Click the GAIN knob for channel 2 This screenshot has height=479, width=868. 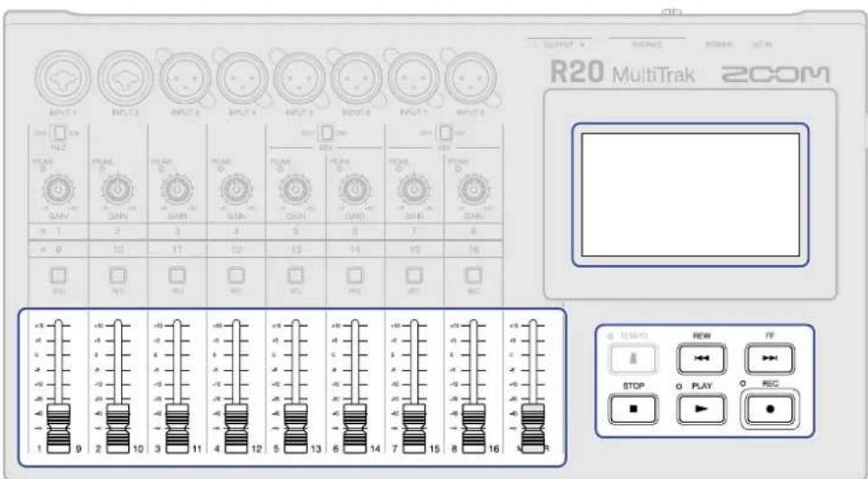click(117, 190)
